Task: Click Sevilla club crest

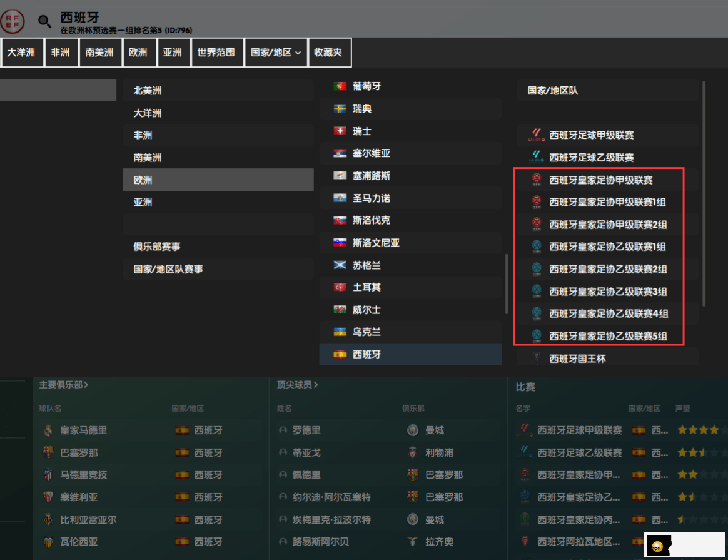Action: 48,497
